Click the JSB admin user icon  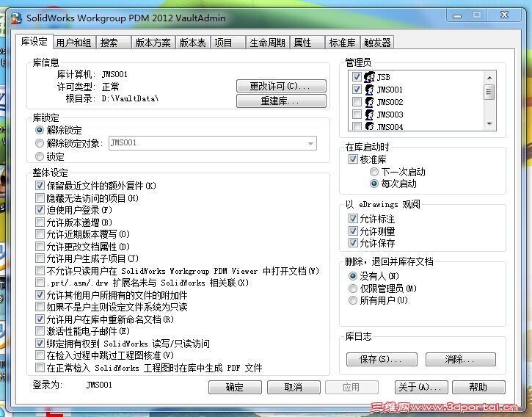[x=369, y=77]
